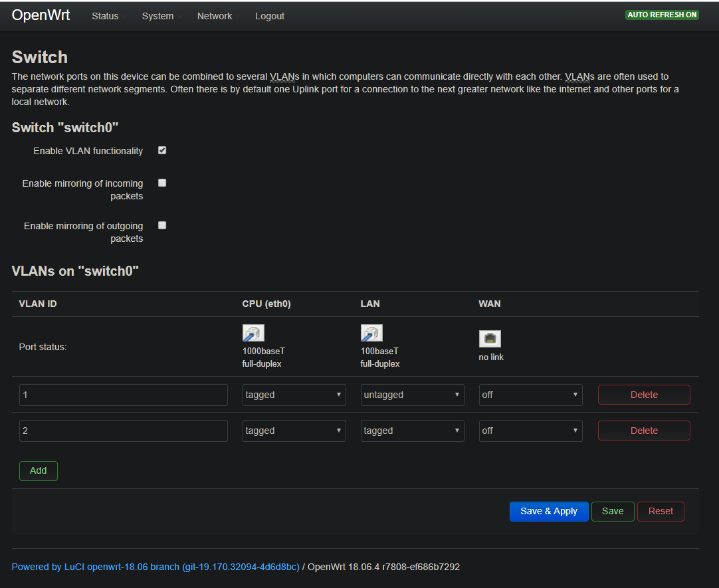Click the green Save button

(x=613, y=512)
